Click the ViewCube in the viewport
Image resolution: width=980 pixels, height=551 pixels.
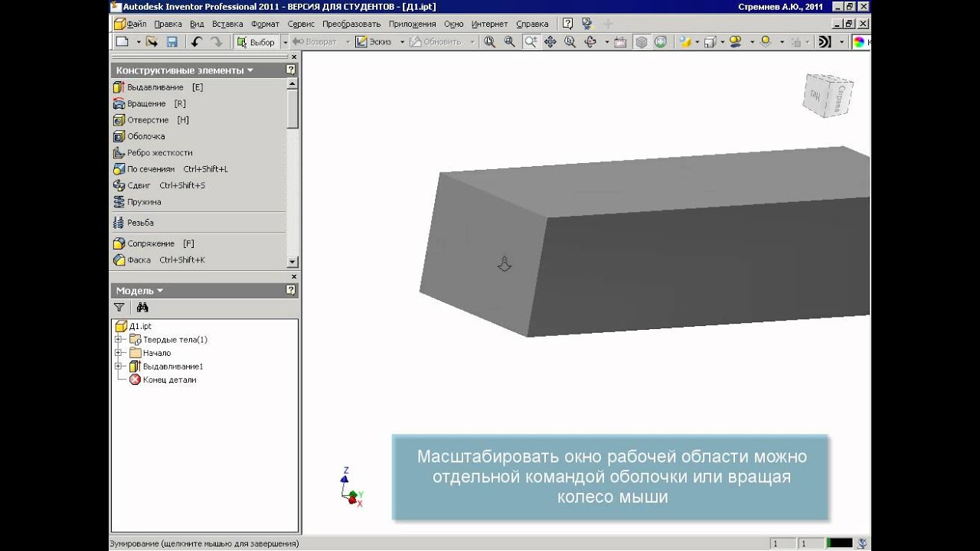point(827,96)
